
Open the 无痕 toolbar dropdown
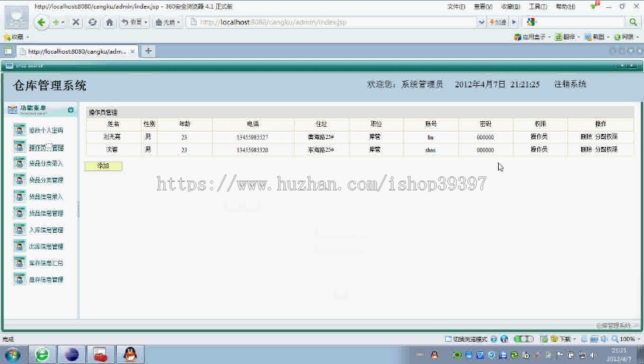(x=167, y=22)
